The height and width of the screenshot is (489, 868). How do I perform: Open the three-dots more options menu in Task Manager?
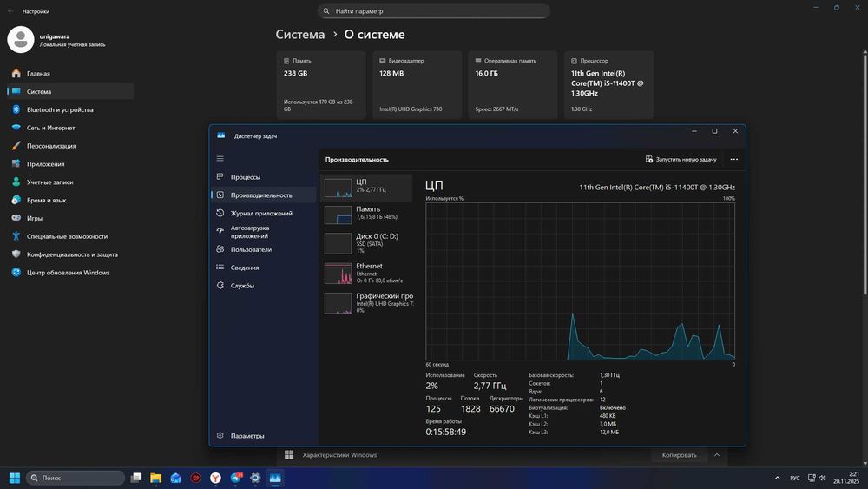734,160
